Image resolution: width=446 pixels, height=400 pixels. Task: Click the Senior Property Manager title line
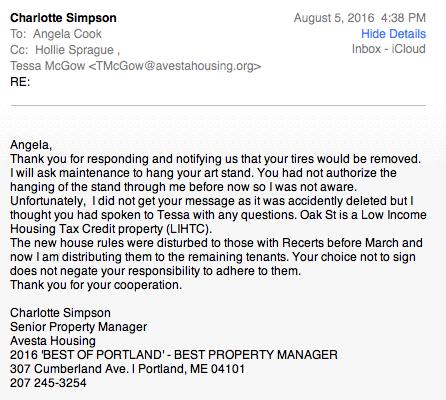coord(79,327)
